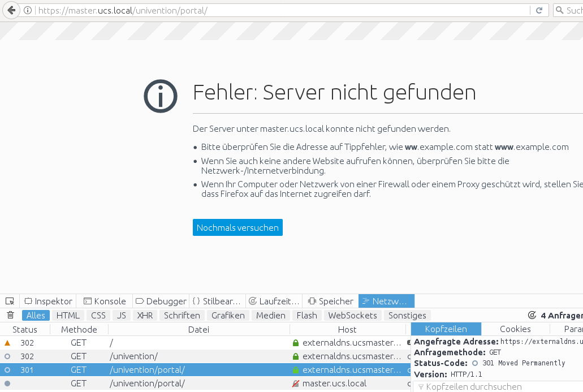
Task: Sort requests by the Status column header
Action: pos(25,329)
